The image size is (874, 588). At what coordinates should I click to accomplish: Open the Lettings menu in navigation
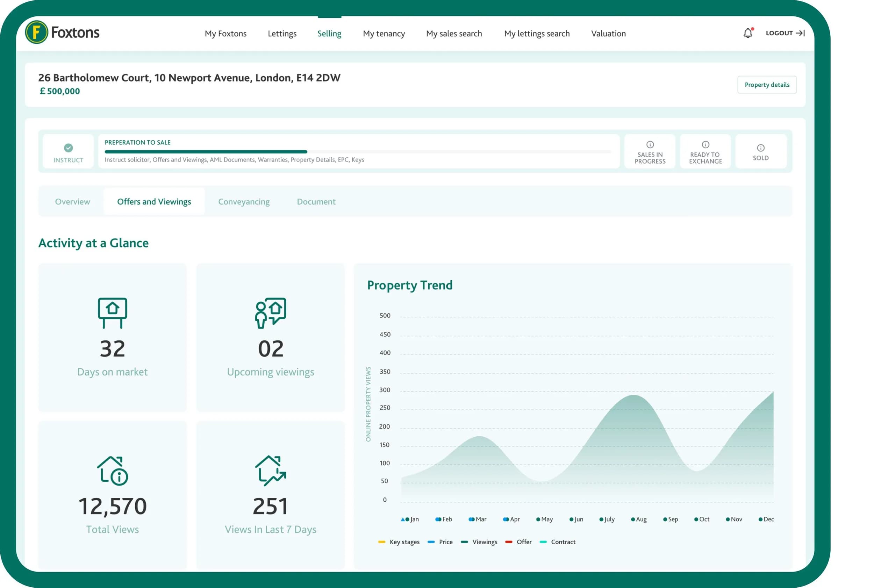[x=282, y=34]
